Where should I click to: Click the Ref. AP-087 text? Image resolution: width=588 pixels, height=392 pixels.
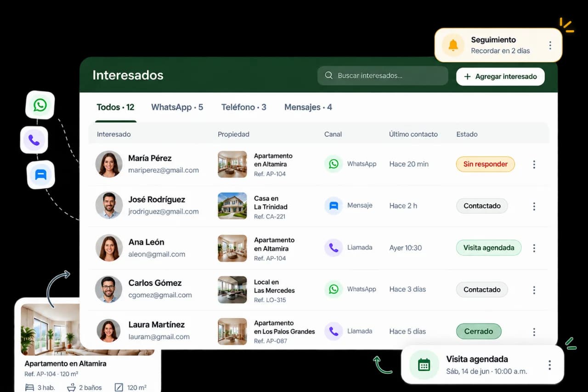tap(271, 341)
